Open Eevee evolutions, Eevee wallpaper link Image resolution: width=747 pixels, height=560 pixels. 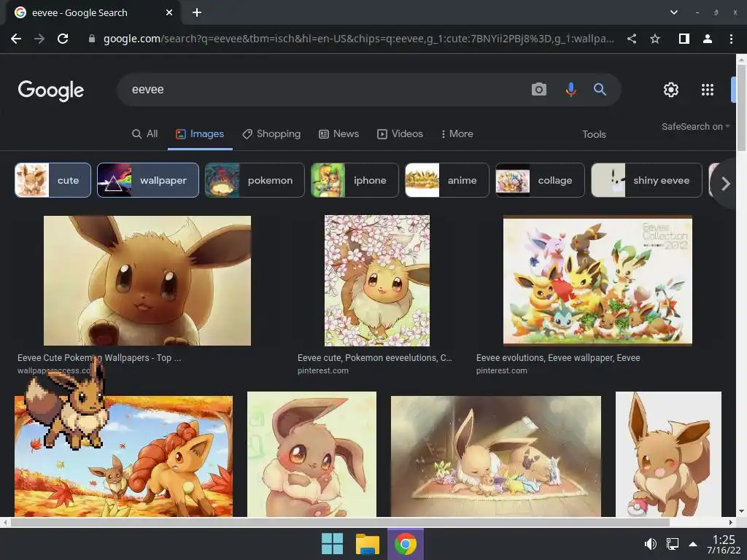(558, 357)
